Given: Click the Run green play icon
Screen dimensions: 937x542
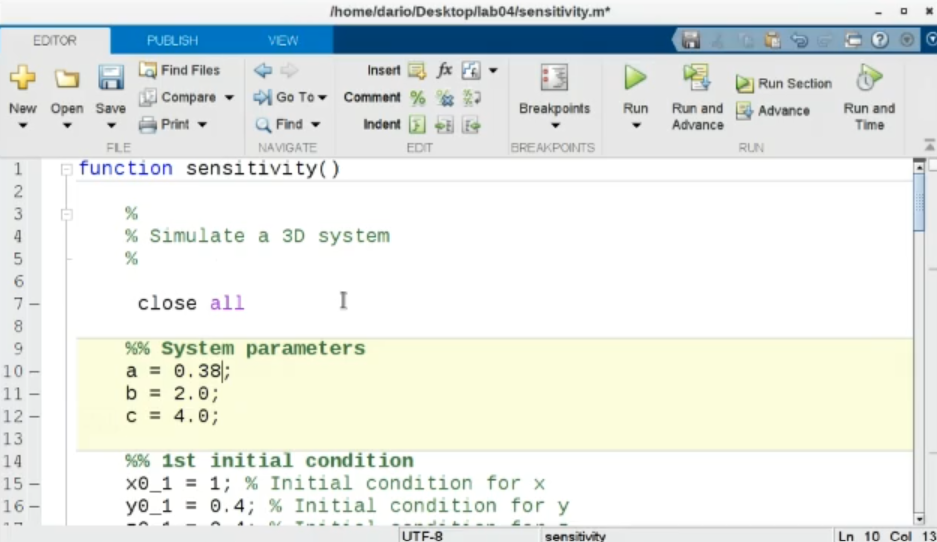Looking at the screenshot, I should point(635,78).
